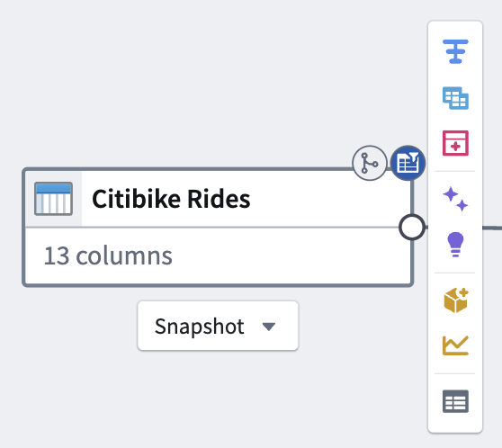Click the blue filtered-table badge icon

(408, 163)
